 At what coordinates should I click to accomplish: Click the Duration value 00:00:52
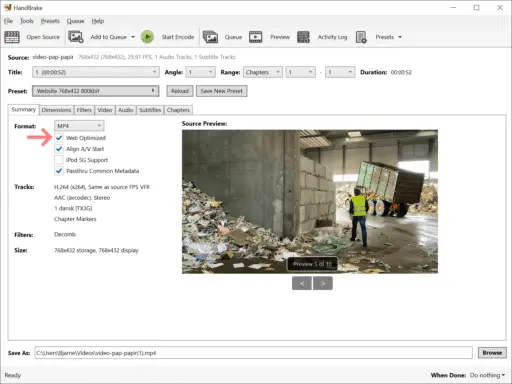tap(401, 72)
